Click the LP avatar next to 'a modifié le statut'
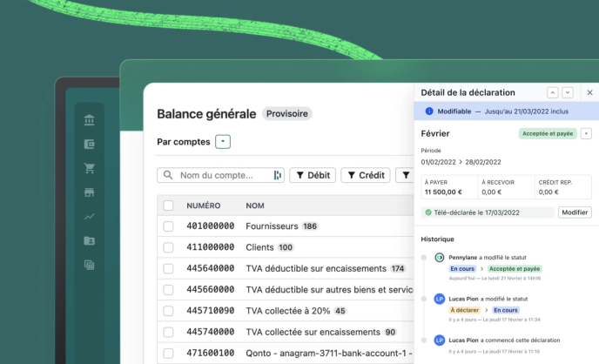 [440, 299]
